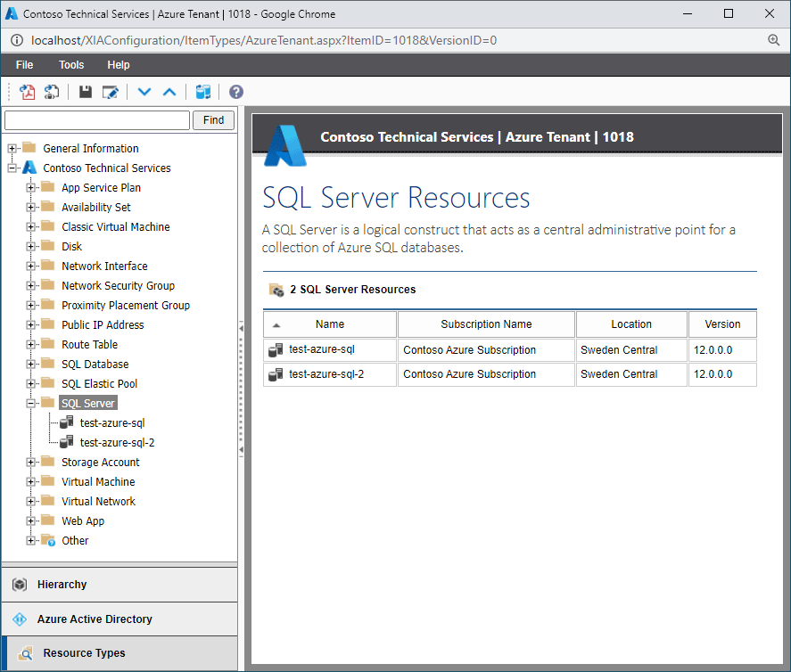
Task: Open the Help menu
Action: [119, 65]
